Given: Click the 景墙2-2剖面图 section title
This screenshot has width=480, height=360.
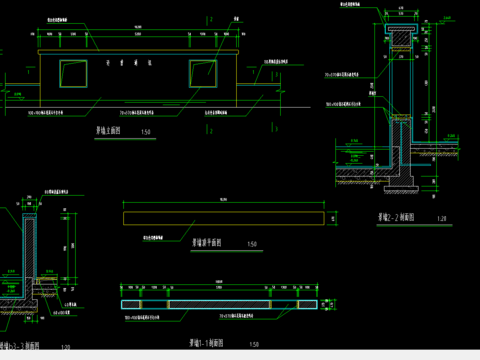Looking at the screenshot, I should [x=396, y=218].
